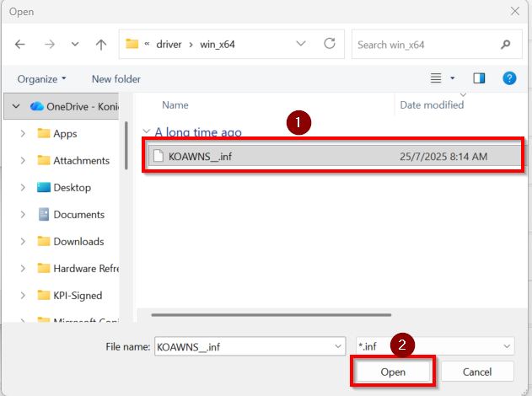Viewport: 532px width, 396px height.
Task: Open the Organize menu
Action: [42, 79]
